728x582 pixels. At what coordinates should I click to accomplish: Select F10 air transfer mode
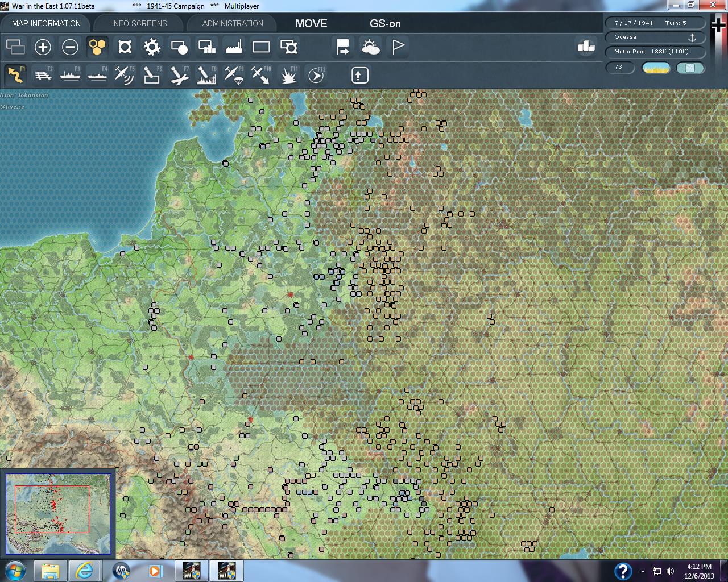[261, 75]
